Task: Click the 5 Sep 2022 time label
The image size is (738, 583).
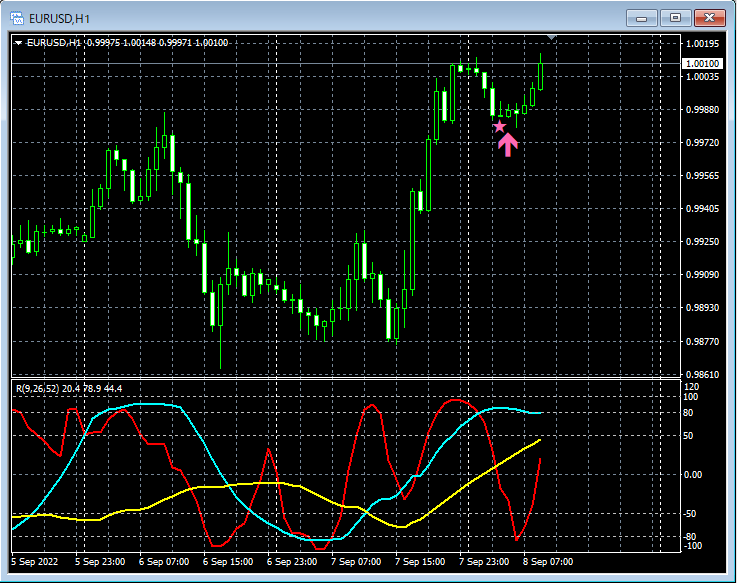Action: [34, 562]
